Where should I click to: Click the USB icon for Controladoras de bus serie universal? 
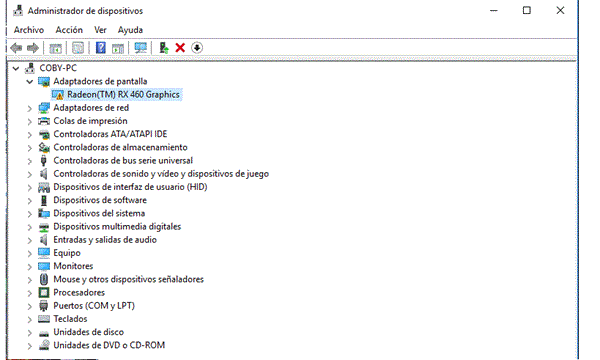[x=44, y=161]
